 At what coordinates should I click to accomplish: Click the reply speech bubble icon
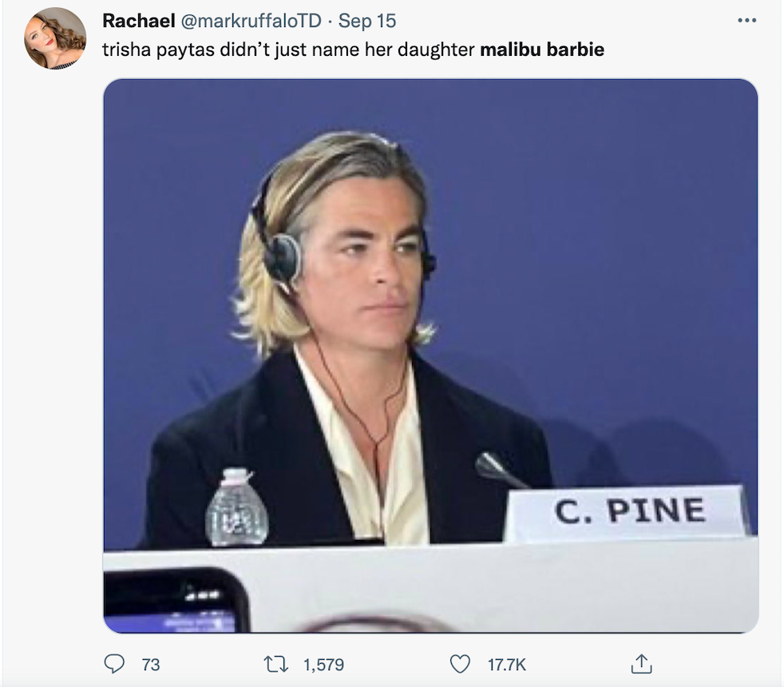click(116, 664)
